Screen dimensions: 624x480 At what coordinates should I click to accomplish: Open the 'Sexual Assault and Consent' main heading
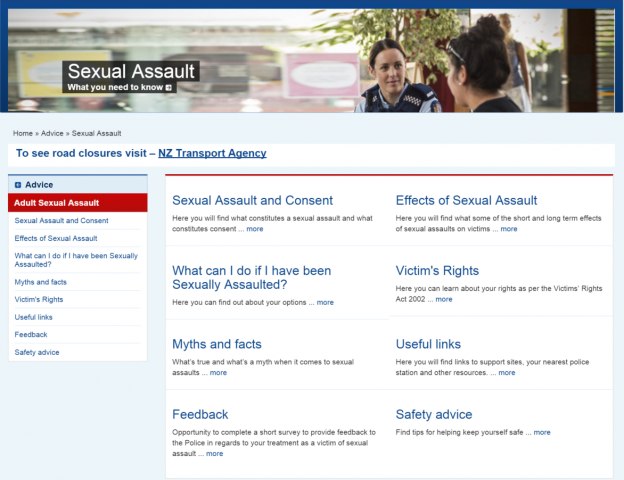(252, 200)
